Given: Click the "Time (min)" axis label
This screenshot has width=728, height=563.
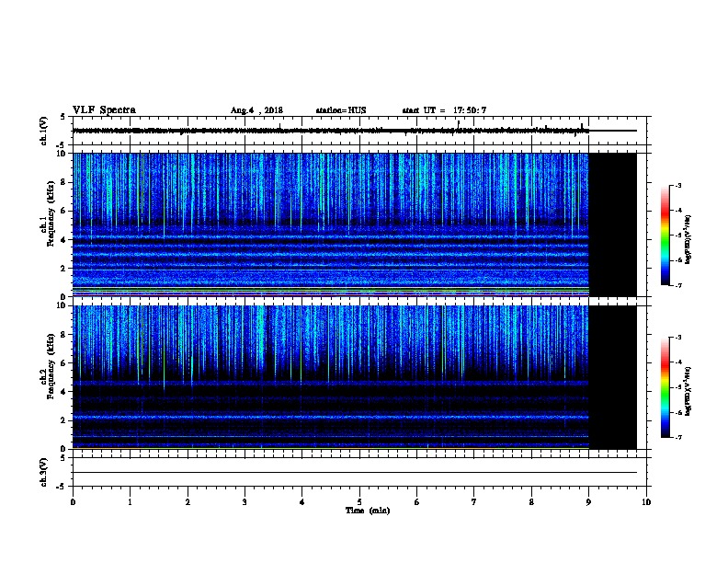Looking at the screenshot, I should [x=368, y=511].
